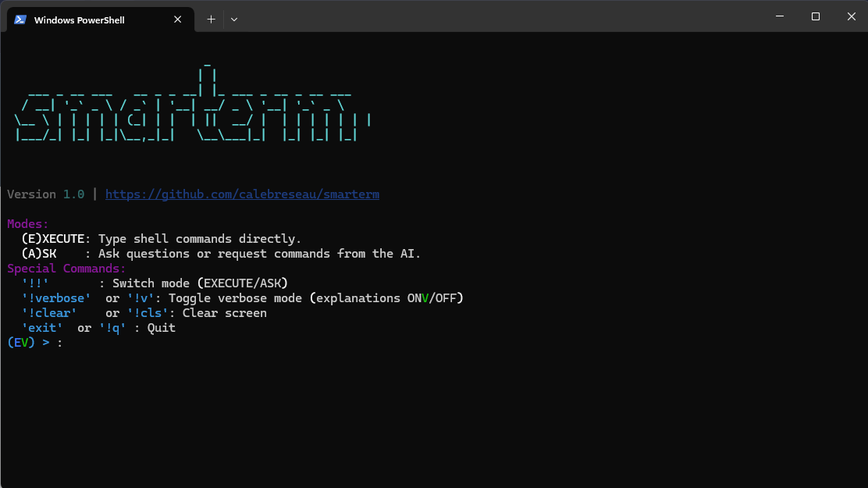Maximize the terminal window

[x=815, y=16]
